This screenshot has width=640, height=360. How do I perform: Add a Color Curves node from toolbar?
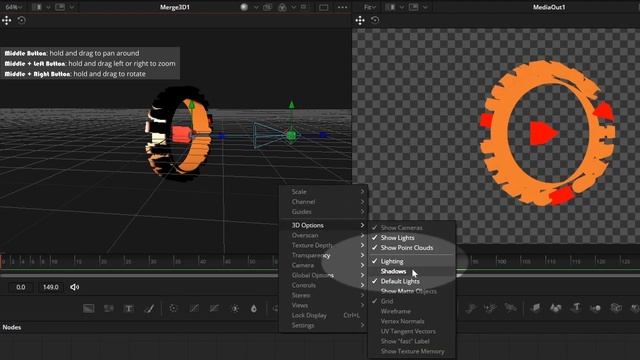pos(194,309)
